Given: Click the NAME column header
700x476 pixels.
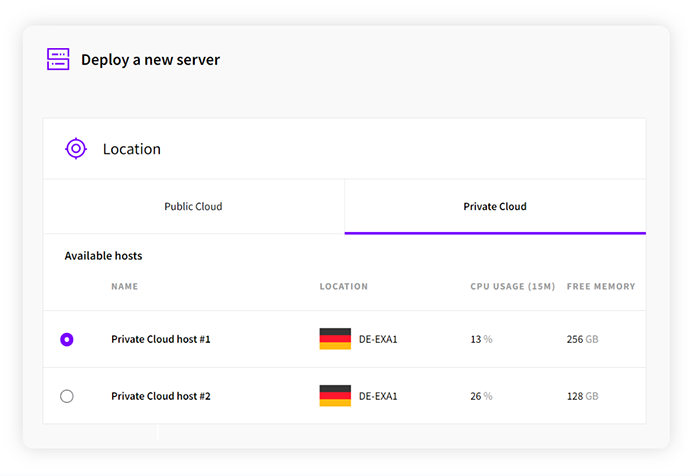Looking at the screenshot, I should click(x=125, y=286).
